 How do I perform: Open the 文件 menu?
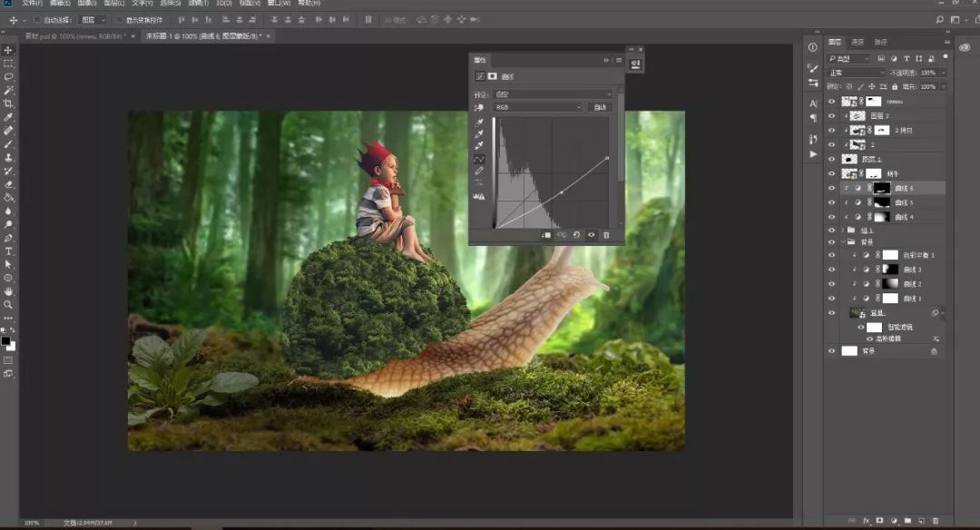pos(32,3)
